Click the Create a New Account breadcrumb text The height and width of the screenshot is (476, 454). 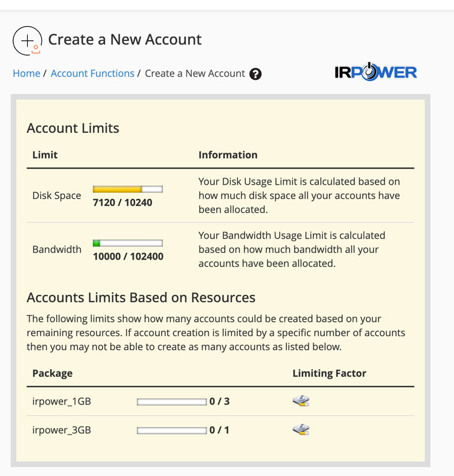pos(195,73)
